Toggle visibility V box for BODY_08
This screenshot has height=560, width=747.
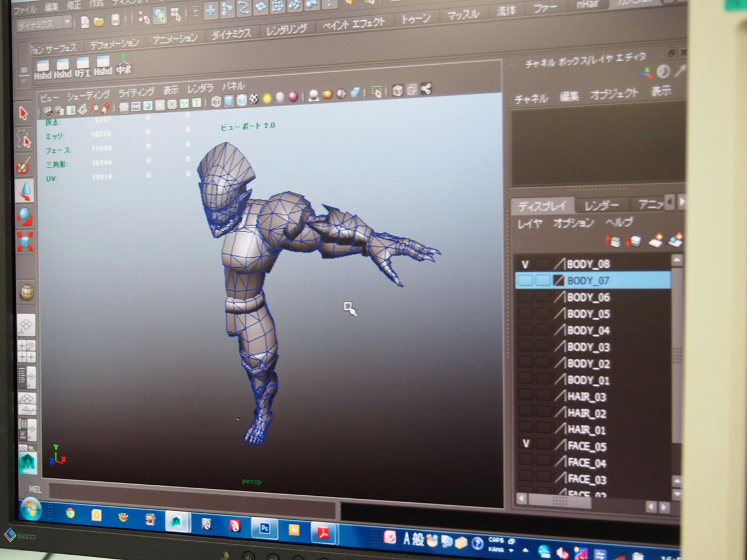(525, 264)
